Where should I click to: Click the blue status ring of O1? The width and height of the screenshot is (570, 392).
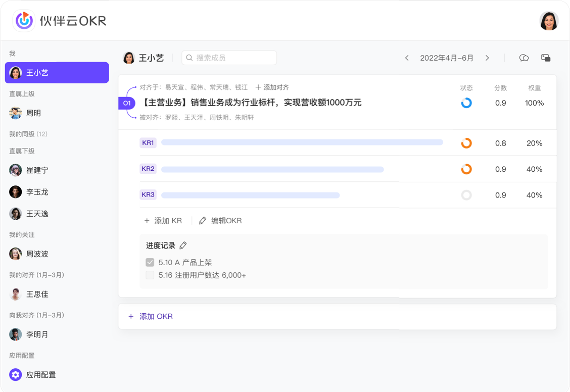pyautogui.click(x=466, y=103)
